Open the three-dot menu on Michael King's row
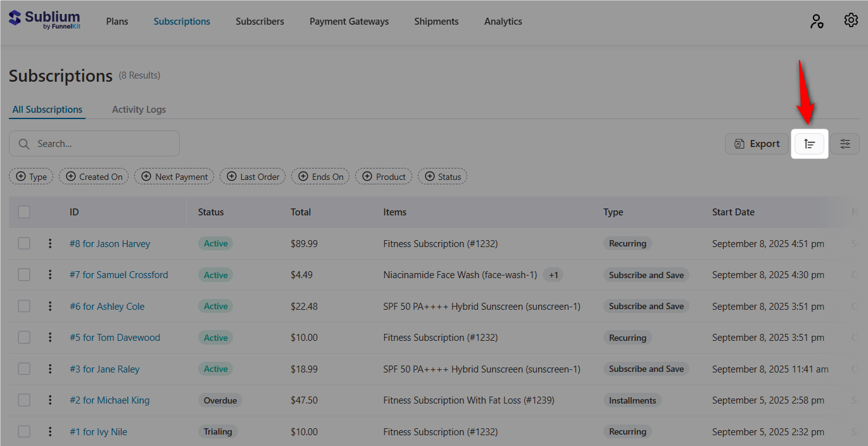Image resolution: width=868 pixels, height=446 pixels. tap(50, 400)
